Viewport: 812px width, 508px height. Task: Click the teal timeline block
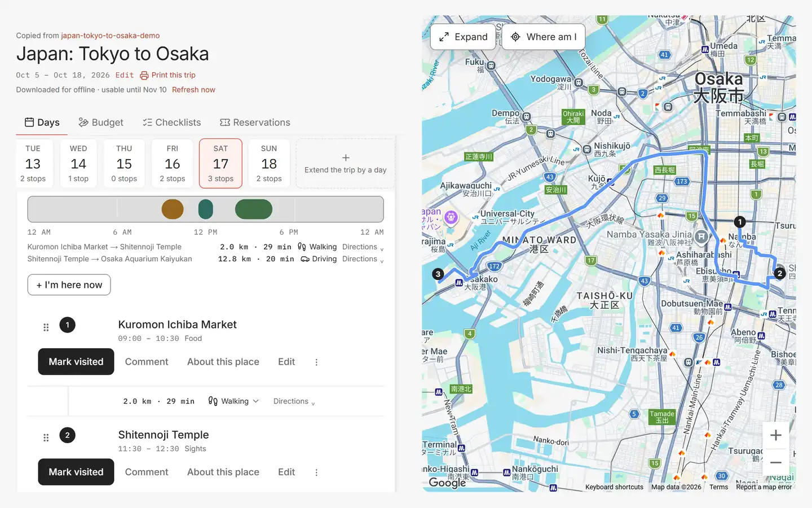[x=206, y=209]
